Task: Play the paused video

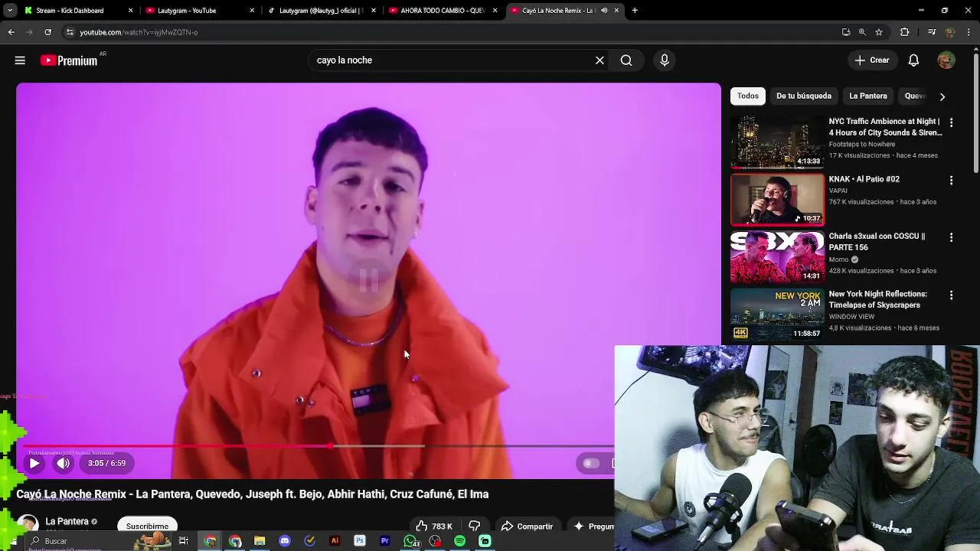Action: click(x=34, y=463)
